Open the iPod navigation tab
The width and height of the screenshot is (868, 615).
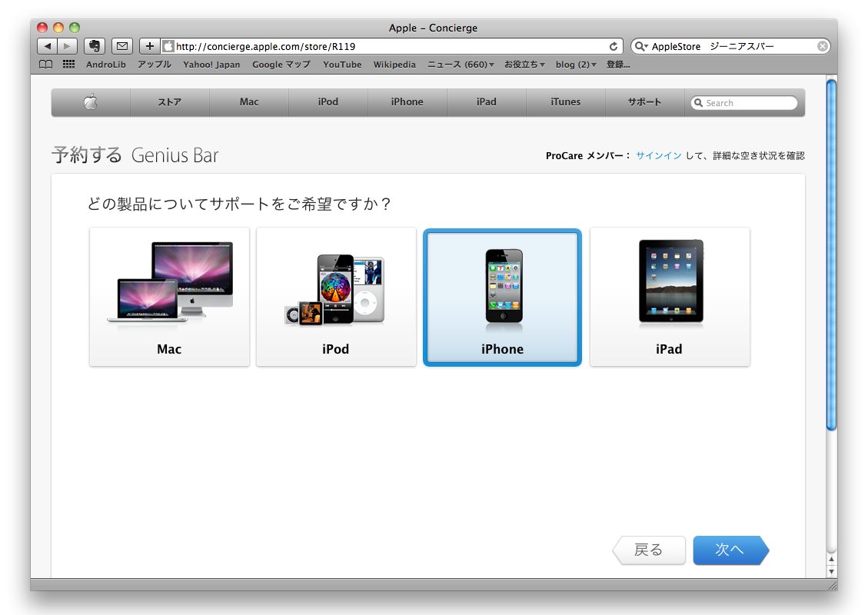(328, 101)
